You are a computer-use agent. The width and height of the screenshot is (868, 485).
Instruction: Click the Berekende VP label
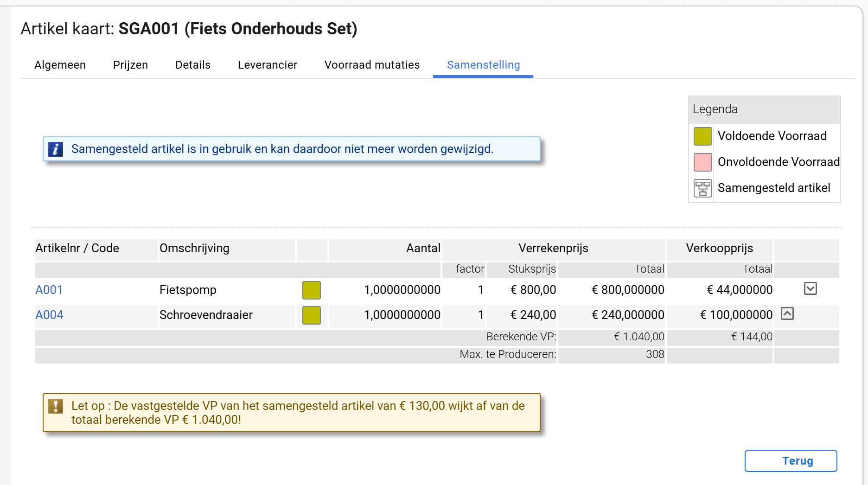pyautogui.click(x=521, y=337)
